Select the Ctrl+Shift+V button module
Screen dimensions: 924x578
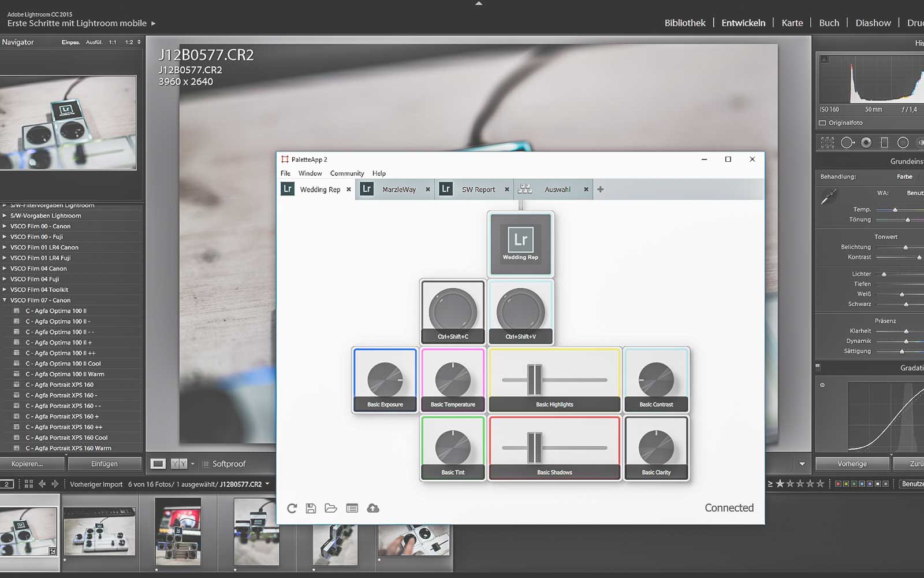(520, 312)
